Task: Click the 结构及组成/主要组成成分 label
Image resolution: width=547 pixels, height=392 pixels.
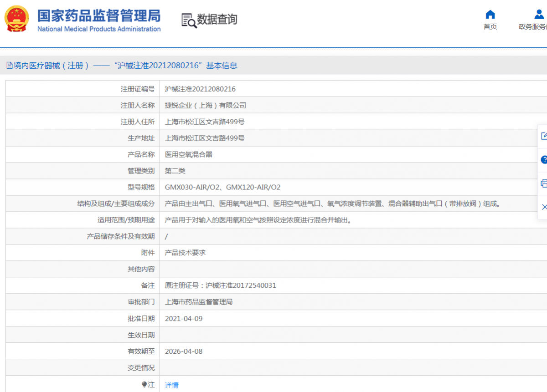Action: 116,204
